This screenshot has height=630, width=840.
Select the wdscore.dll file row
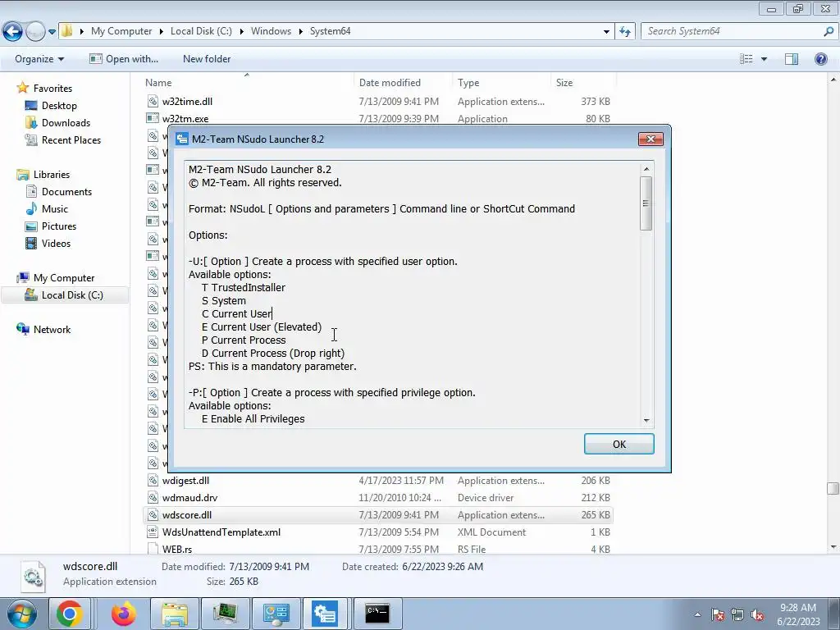pos(377,515)
